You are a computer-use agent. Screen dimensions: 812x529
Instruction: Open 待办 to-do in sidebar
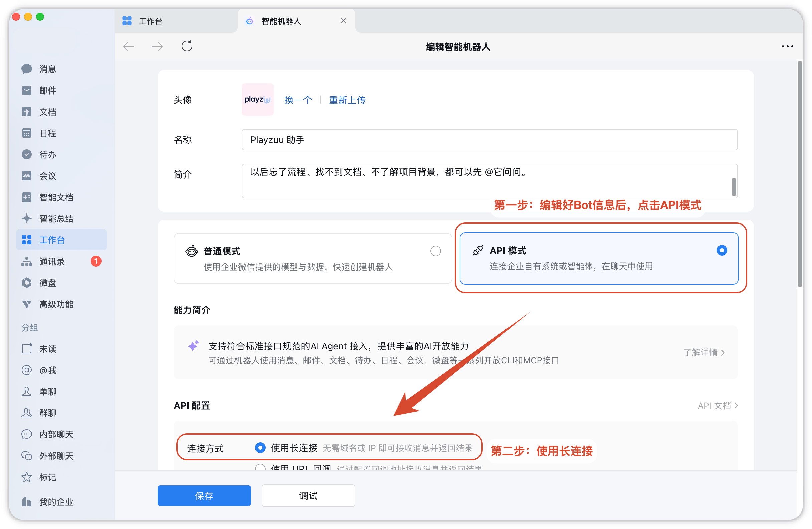(61, 155)
